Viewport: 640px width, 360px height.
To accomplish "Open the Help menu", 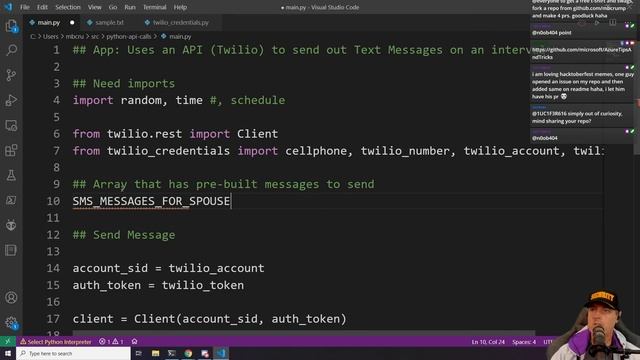I will pos(180,7).
